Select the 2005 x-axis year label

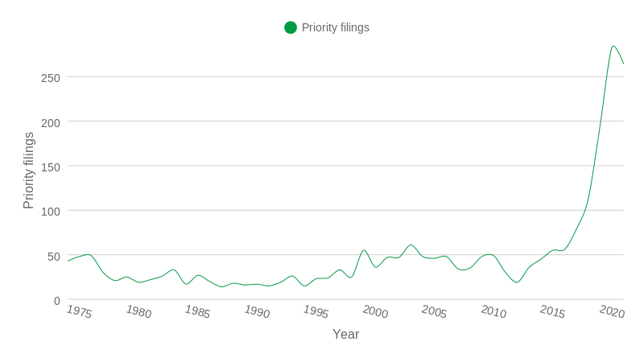pyautogui.click(x=434, y=311)
